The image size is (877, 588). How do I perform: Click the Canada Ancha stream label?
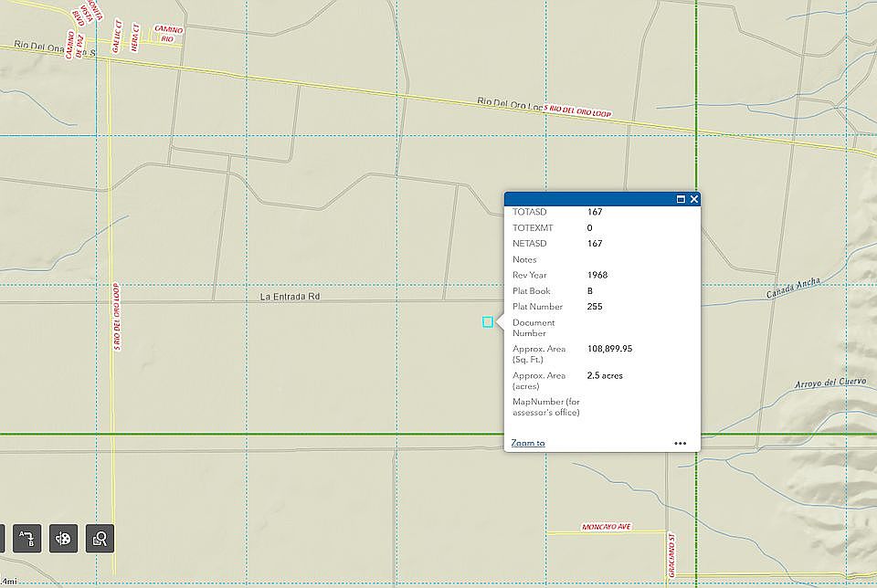(793, 288)
